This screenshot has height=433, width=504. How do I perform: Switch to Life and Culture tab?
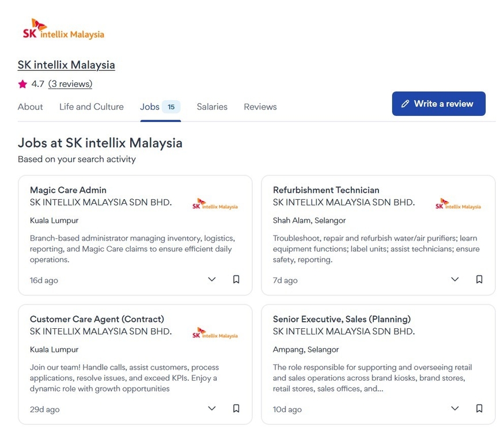tap(92, 107)
